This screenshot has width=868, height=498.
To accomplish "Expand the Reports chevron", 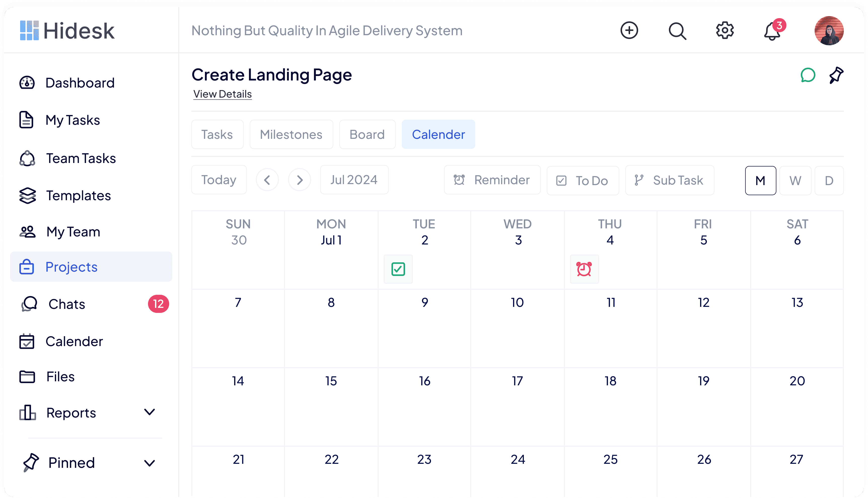I will pos(150,412).
